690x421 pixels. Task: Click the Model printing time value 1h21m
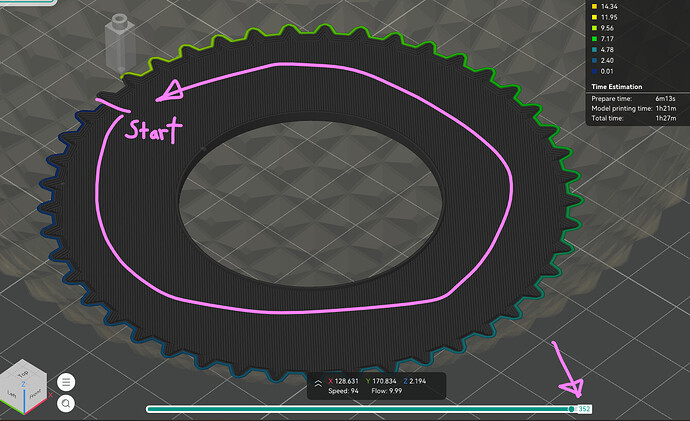(x=666, y=108)
